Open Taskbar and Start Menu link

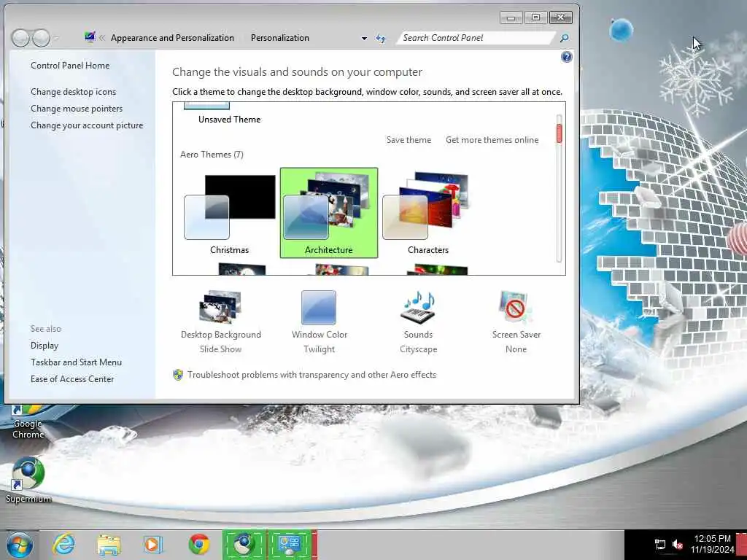(76, 362)
